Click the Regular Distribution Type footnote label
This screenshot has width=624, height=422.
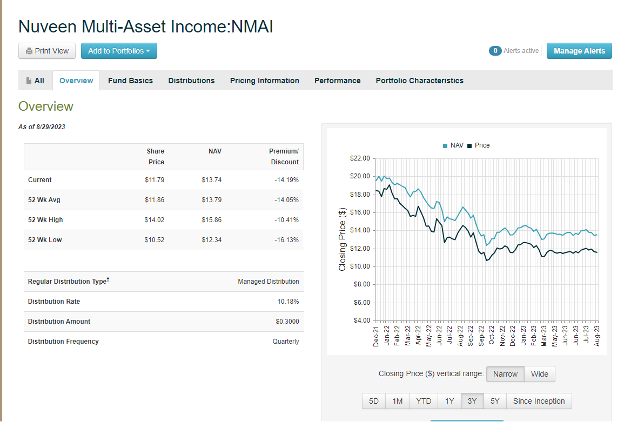[x=68, y=282]
